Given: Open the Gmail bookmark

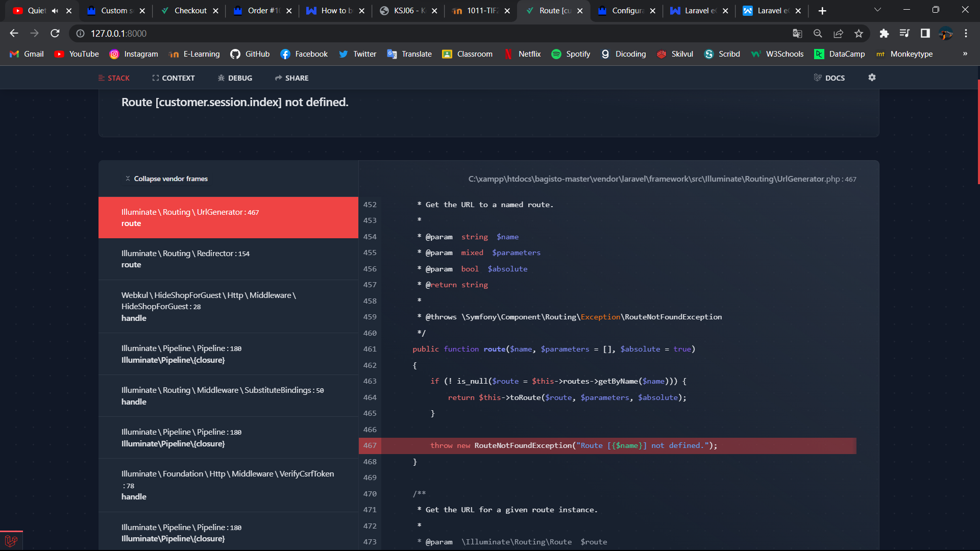Looking at the screenshot, I should click(x=27, y=54).
